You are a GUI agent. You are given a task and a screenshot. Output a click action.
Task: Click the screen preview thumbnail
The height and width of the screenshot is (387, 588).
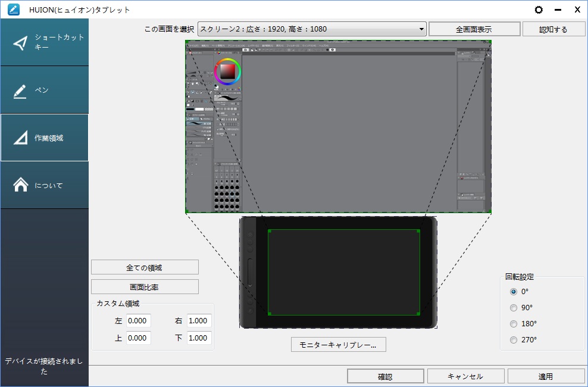(338, 127)
